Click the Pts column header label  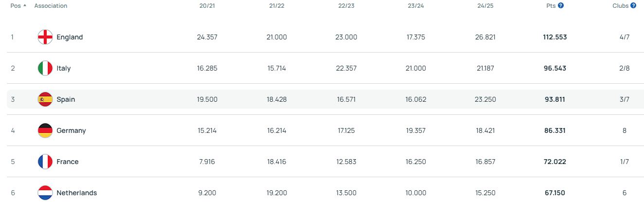point(551,6)
